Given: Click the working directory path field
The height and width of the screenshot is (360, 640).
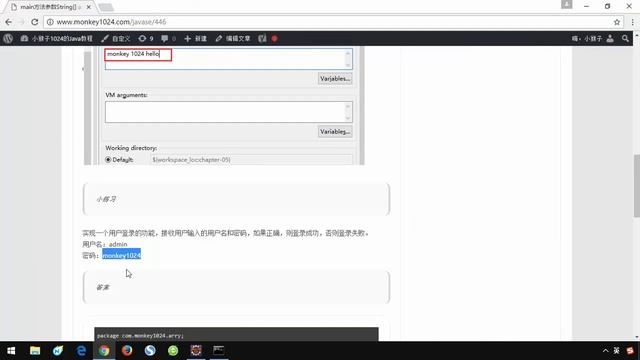Looking at the screenshot, I should click(252, 160).
